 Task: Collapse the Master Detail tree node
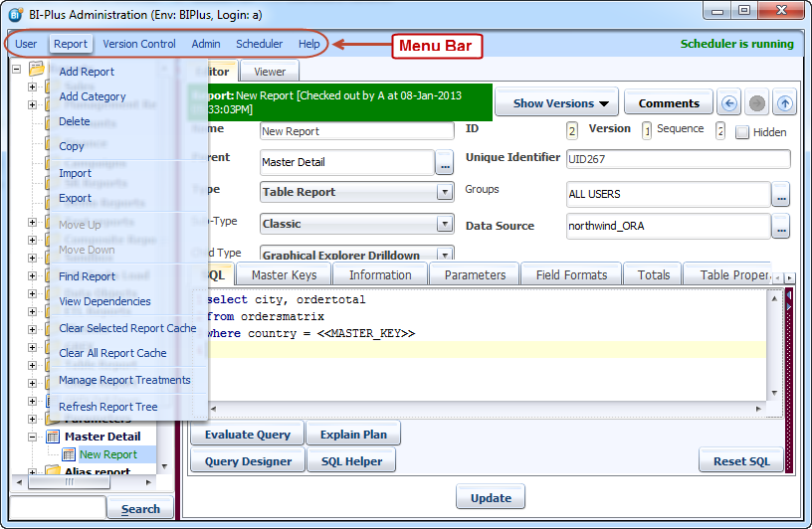click(32, 437)
